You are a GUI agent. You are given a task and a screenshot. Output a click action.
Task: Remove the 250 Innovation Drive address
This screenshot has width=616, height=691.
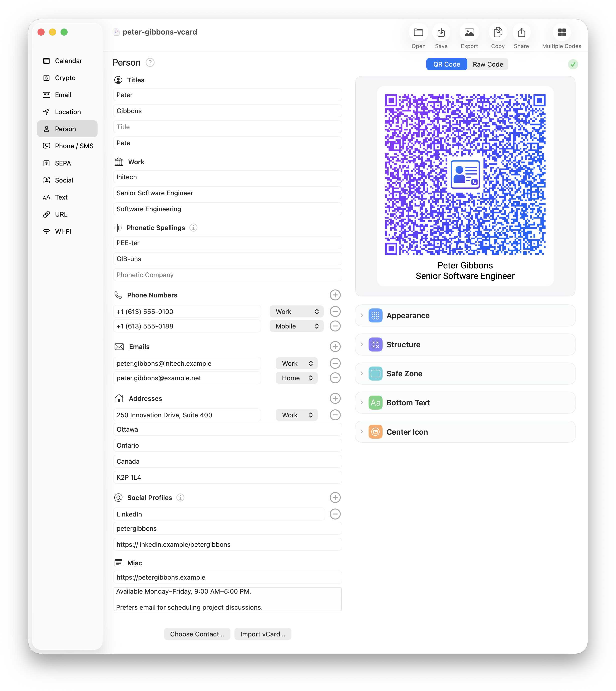click(x=335, y=415)
